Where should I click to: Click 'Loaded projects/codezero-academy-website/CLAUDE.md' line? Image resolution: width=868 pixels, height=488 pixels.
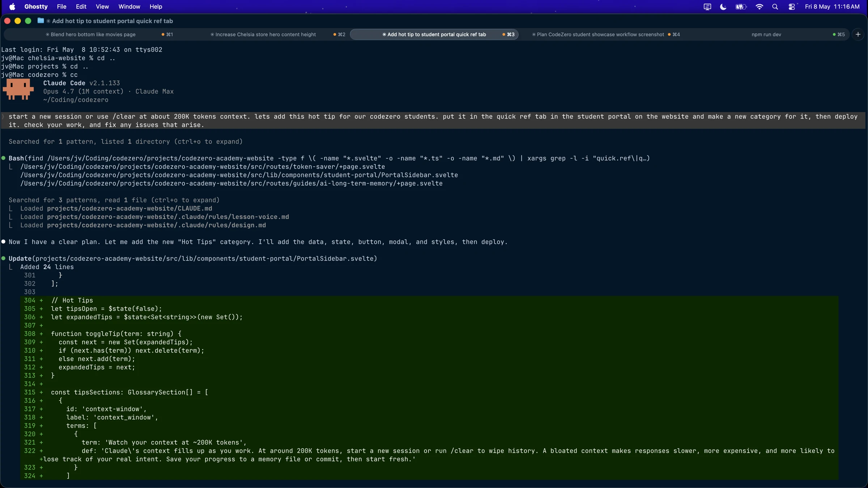(116, 209)
